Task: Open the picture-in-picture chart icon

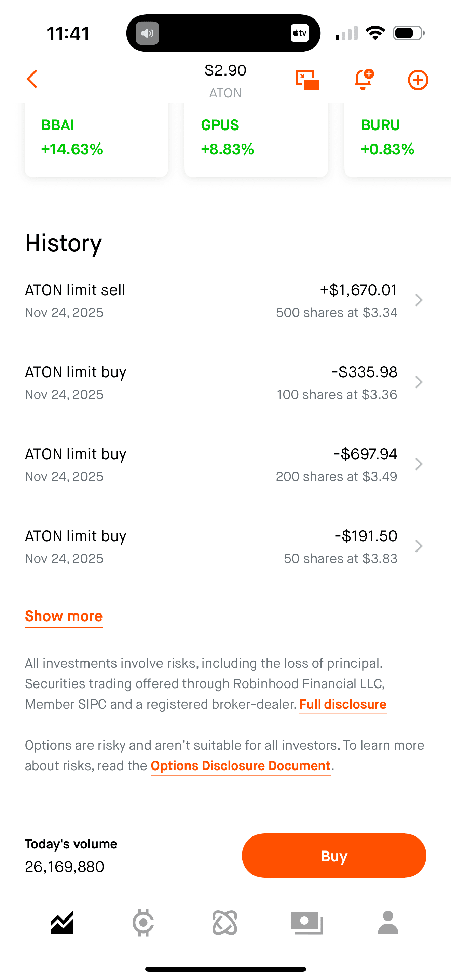Action: coord(307,80)
